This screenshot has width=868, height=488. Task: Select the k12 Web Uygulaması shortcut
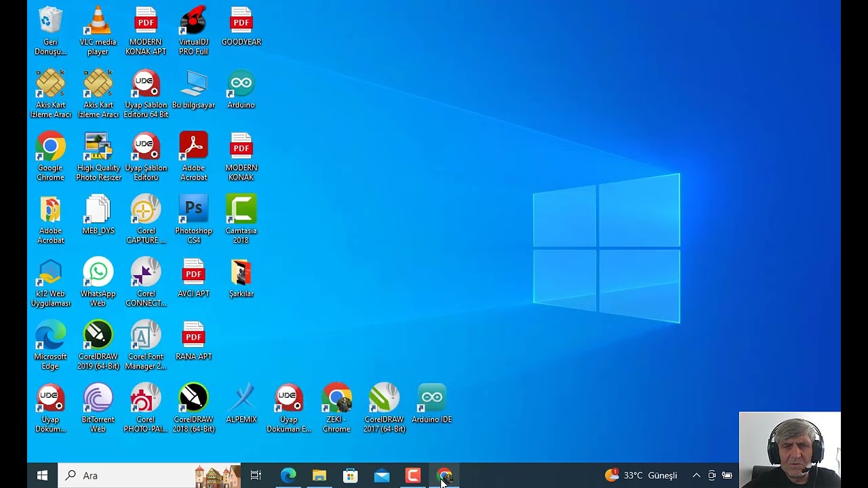50,283
